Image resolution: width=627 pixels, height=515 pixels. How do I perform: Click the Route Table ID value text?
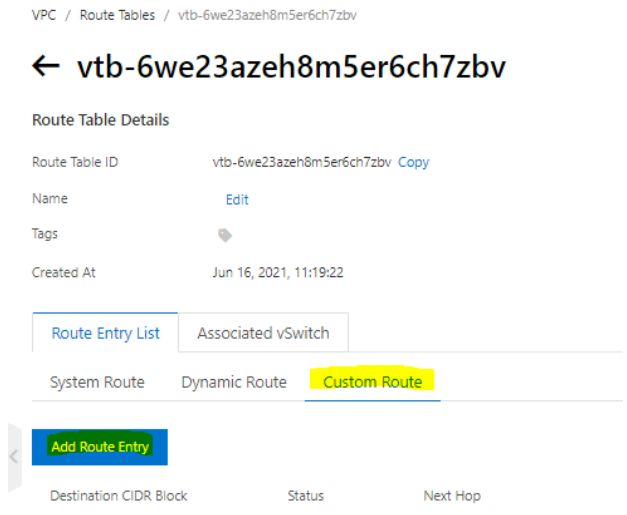(x=301, y=162)
